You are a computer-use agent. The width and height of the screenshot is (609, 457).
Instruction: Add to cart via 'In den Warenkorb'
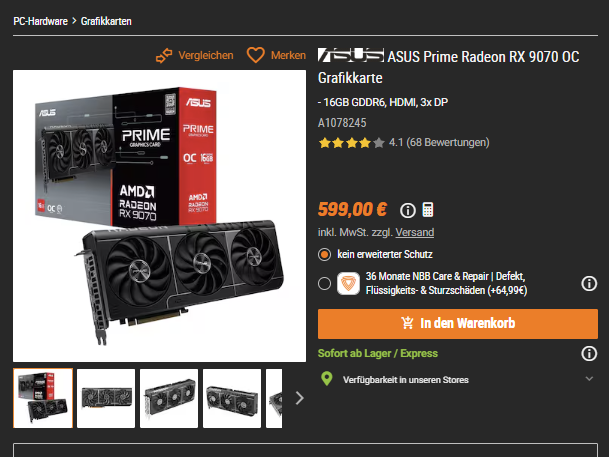[458, 324]
